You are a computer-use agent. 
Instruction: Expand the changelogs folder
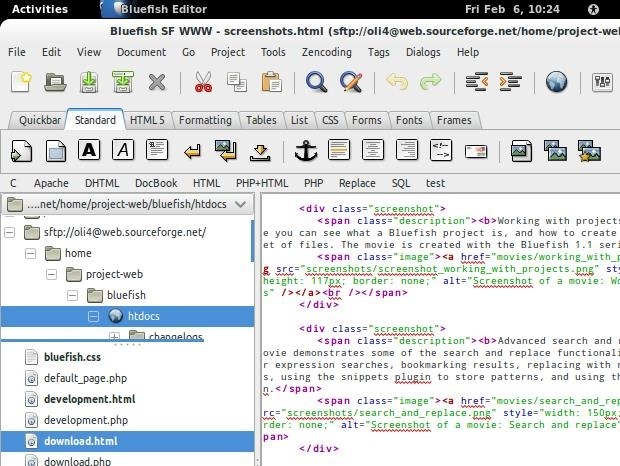tap(114, 337)
